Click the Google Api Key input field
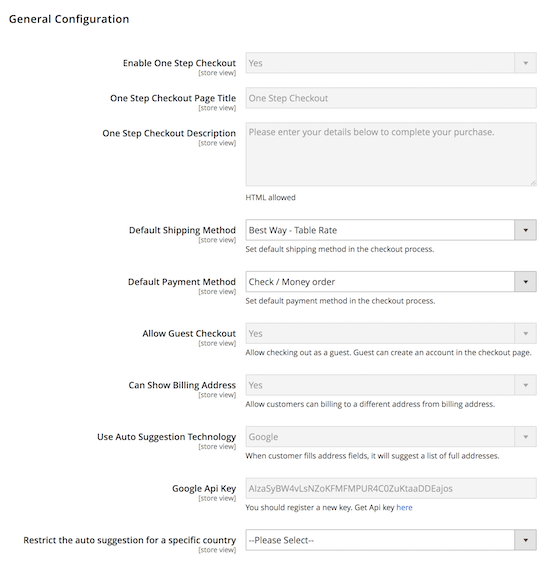The width and height of the screenshot is (557, 567). point(391,489)
